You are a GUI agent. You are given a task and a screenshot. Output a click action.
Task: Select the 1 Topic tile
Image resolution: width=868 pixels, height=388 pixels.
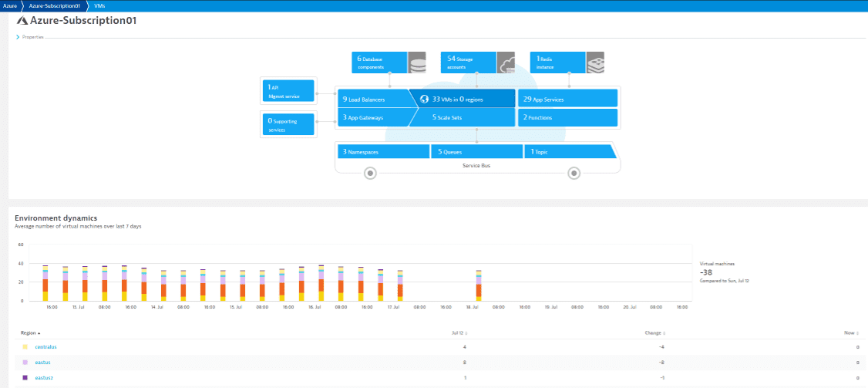[569, 151]
